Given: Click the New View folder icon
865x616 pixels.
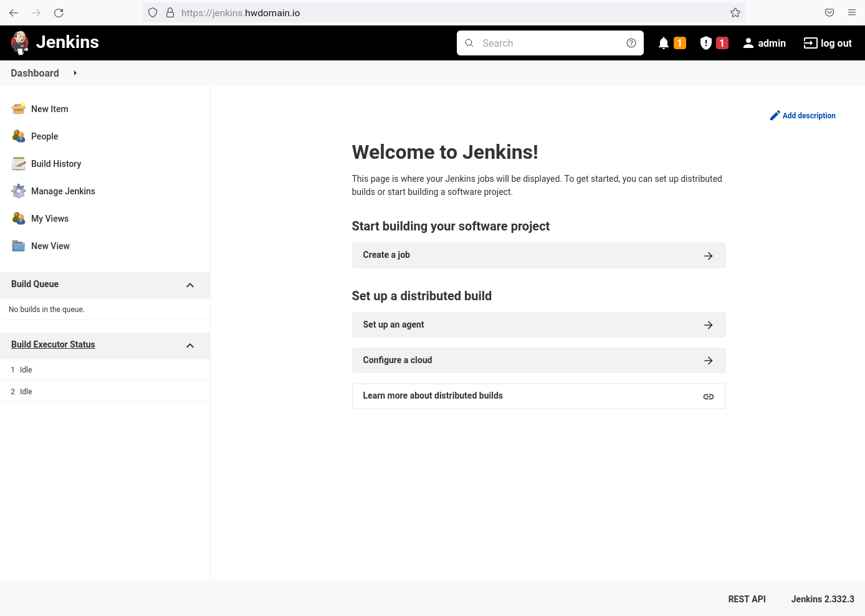Looking at the screenshot, I should [x=19, y=246].
